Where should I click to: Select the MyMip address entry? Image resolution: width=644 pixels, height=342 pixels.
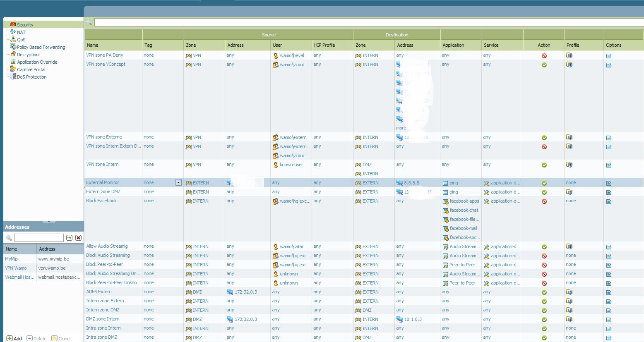[x=11, y=259]
